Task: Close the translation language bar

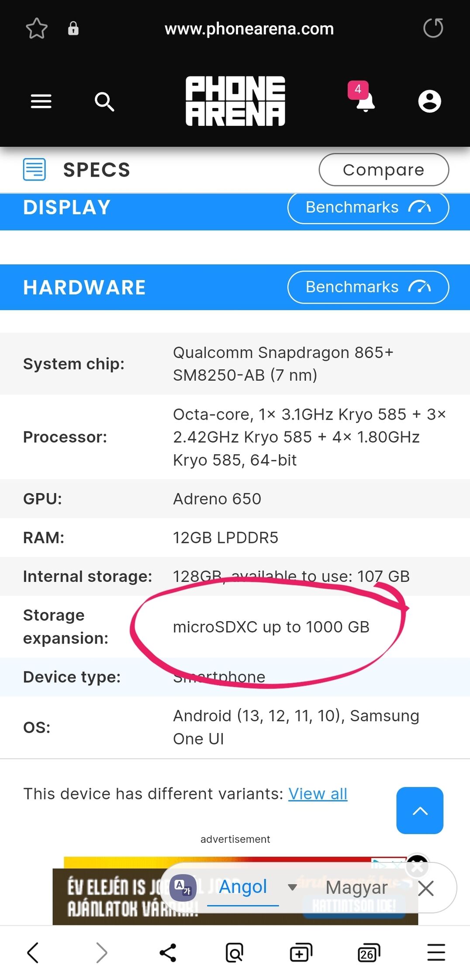Action: click(x=426, y=888)
